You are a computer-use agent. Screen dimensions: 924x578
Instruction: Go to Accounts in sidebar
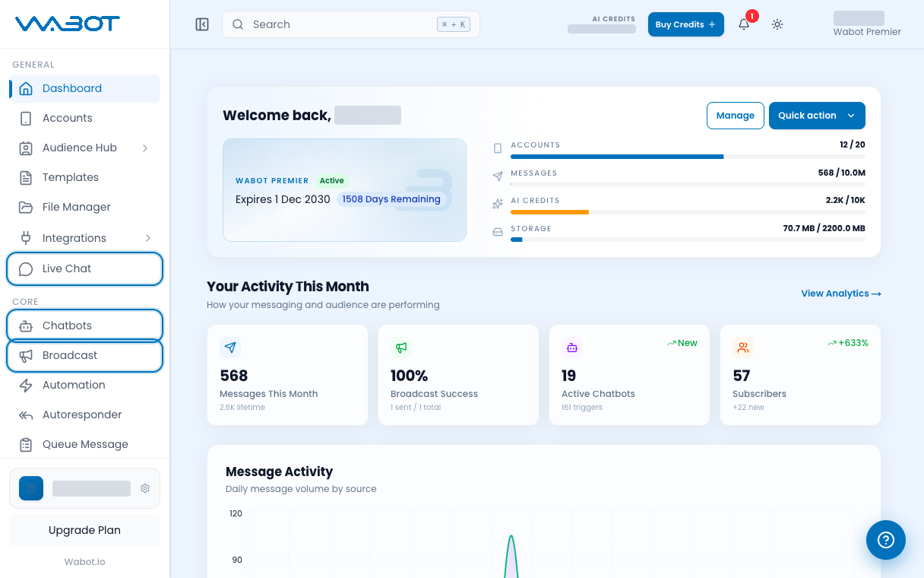(x=84, y=118)
